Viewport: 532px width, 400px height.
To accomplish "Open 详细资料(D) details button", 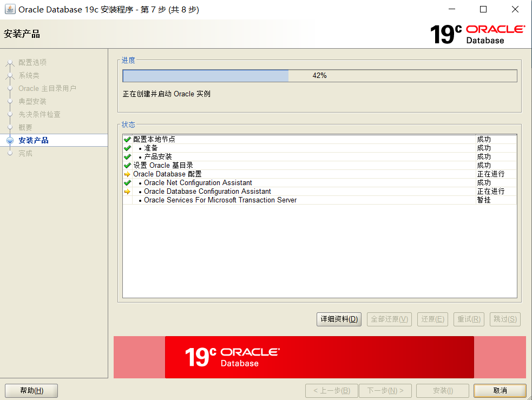I will pos(339,319).
